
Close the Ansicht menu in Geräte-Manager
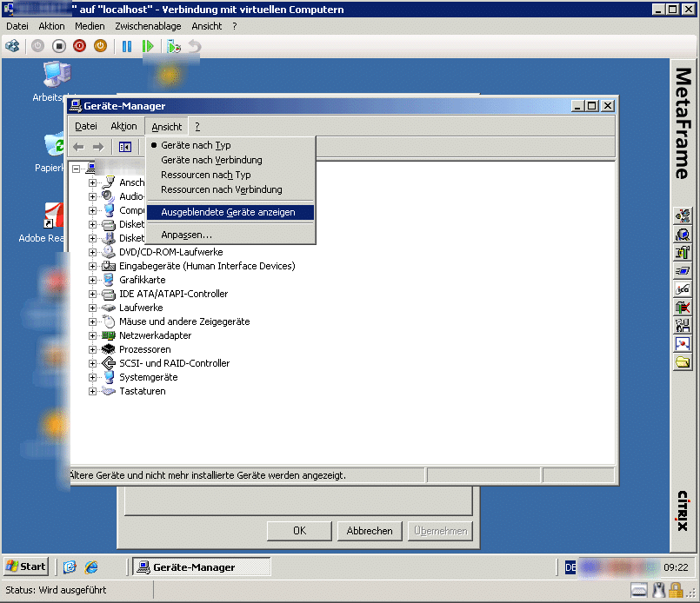coord(166,127)
